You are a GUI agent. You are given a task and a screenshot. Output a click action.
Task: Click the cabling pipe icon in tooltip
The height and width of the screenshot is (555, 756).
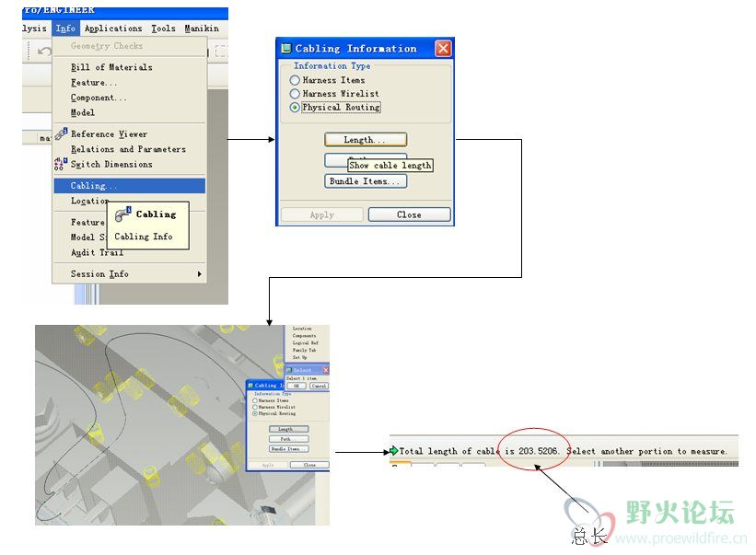[x=122, y=214]
